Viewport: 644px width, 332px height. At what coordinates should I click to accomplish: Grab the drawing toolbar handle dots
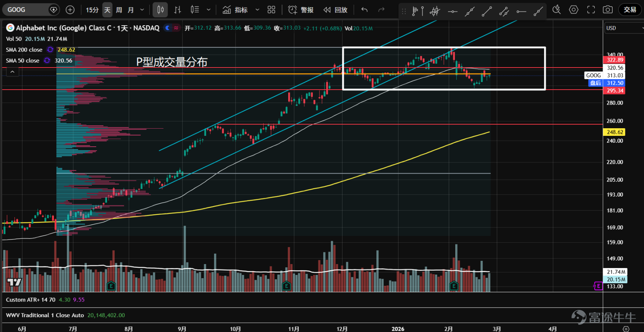click(404, 11)
